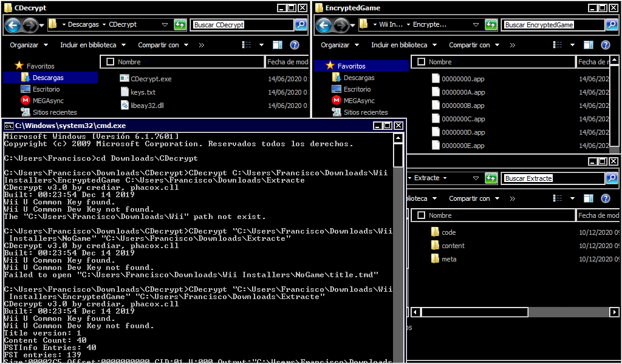This screenshot has height=364, width=622.
Task: Sort by Nombre column in EncryptedGame window
Action: click(x=493, y=62)
